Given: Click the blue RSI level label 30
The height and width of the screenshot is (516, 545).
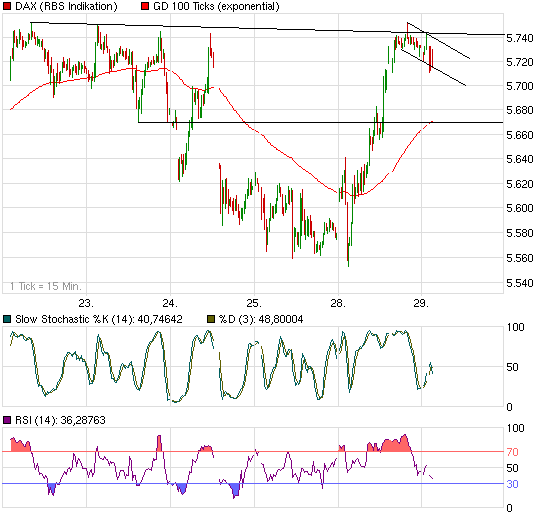Looking at the screenshot, I should 512,484.
